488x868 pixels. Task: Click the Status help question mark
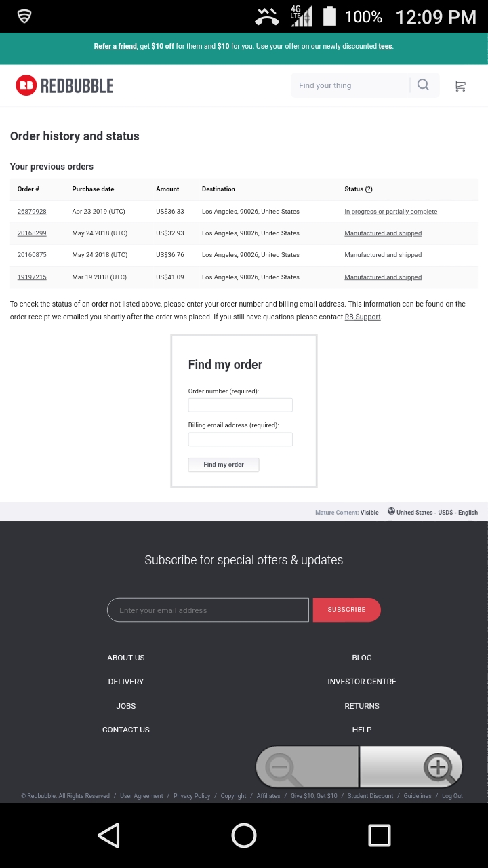pos(369,189)
